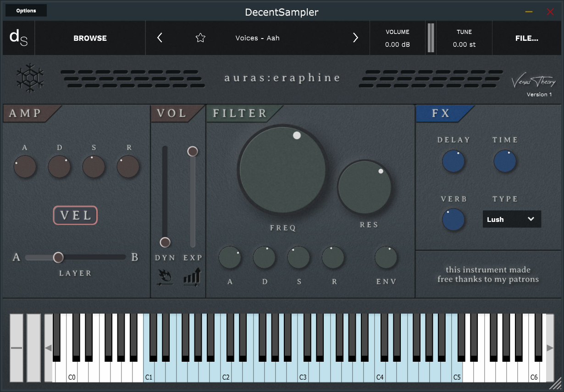
Task: Go to previous preset with left arrow
Action: [x=160, y=38]
